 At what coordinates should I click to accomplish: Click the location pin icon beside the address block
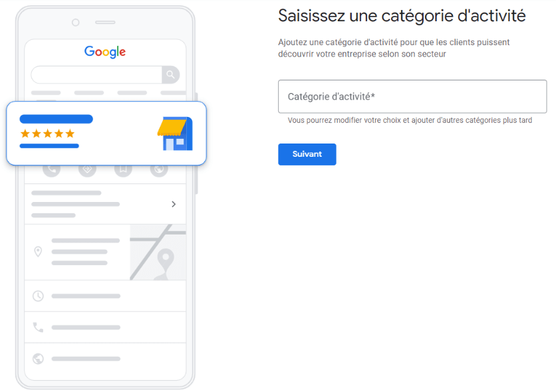38,251
